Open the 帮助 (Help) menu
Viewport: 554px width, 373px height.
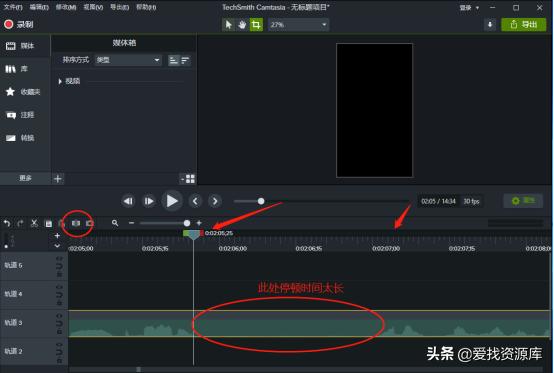146,7
